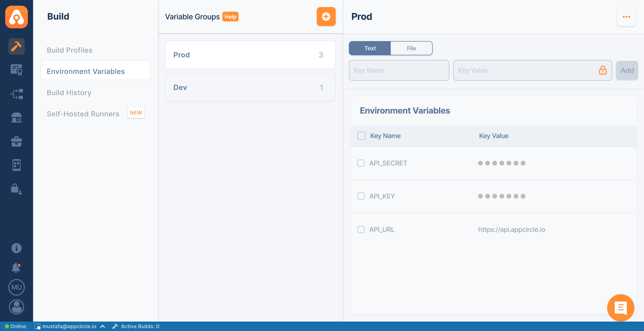This screenshot has height=331, width=644.
Task: Select all variables with header checkbox
Action: 361,136
